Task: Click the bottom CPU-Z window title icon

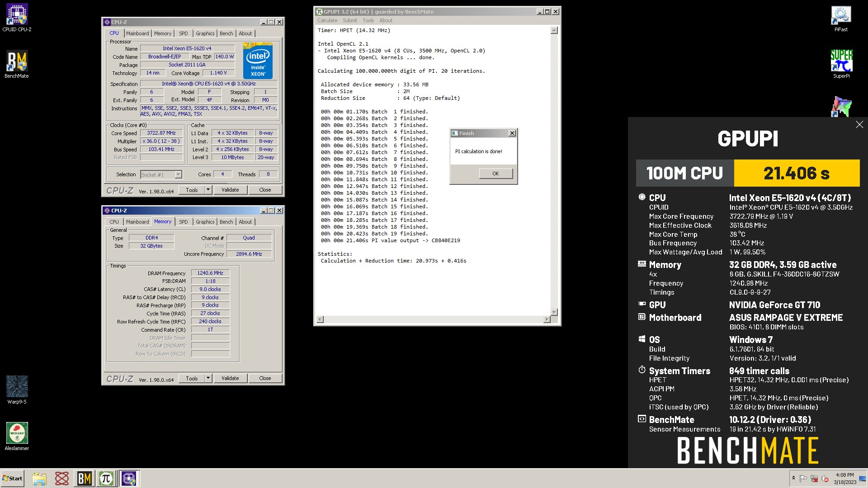Action: 107,211
